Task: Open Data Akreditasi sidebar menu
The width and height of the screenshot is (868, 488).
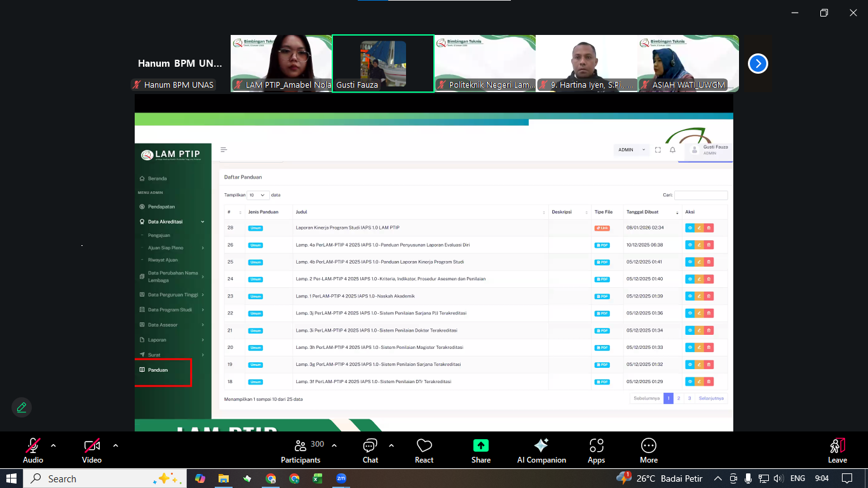Action: coord(165,222)
